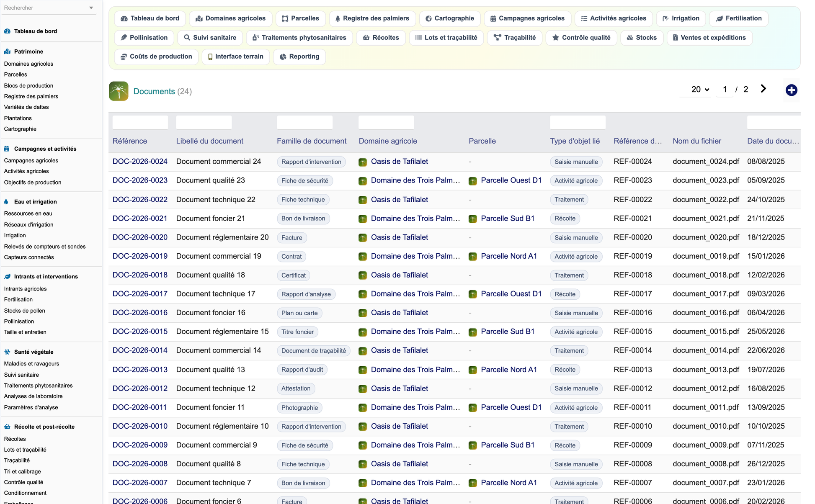Click the basket icon of Récoltes button
Image resolution: width=815 pixels, height=504 pixels.
click(x=366, y=38)
